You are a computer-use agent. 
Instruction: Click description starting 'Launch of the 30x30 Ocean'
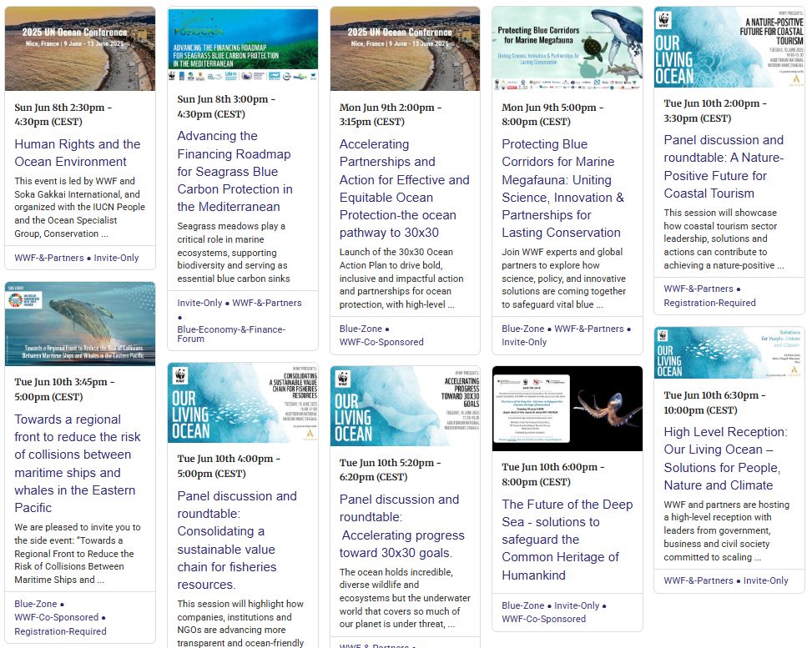pos(401,279)
